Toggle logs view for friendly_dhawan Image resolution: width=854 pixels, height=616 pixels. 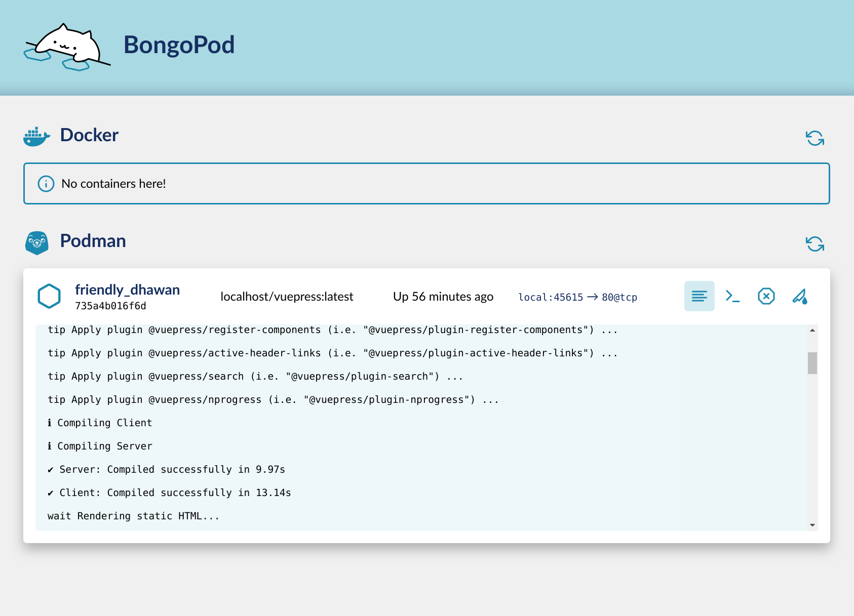tap(700, 296)
